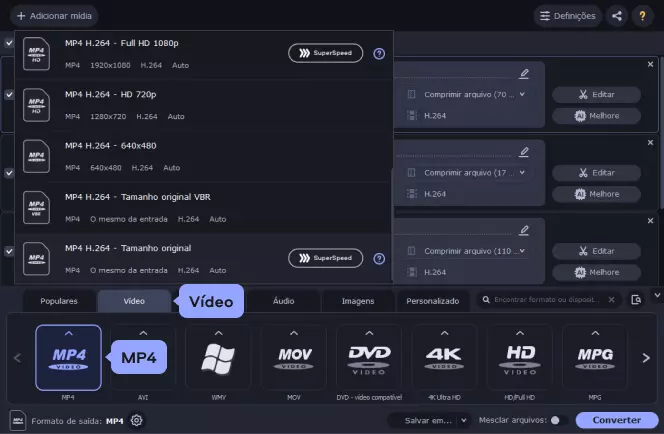Image resolution: width=664 pixels, height=434 pixels.
Task: Select the MPG format tile
Action: click(x=595, y=358)
